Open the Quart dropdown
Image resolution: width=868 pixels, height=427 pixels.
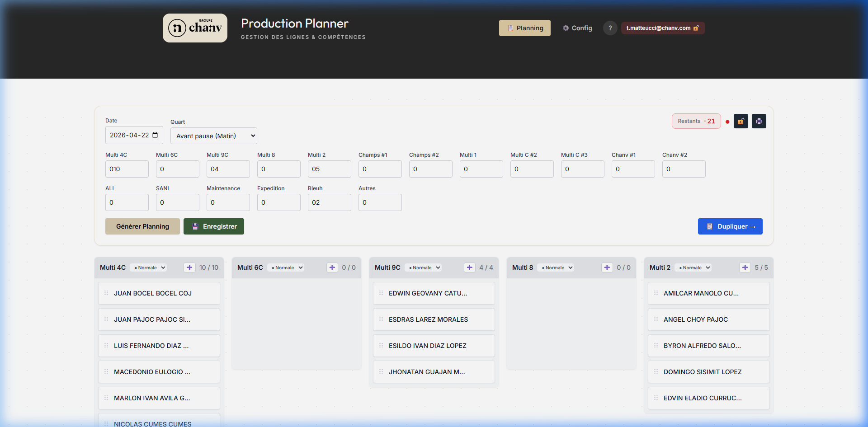pos(214,136)
